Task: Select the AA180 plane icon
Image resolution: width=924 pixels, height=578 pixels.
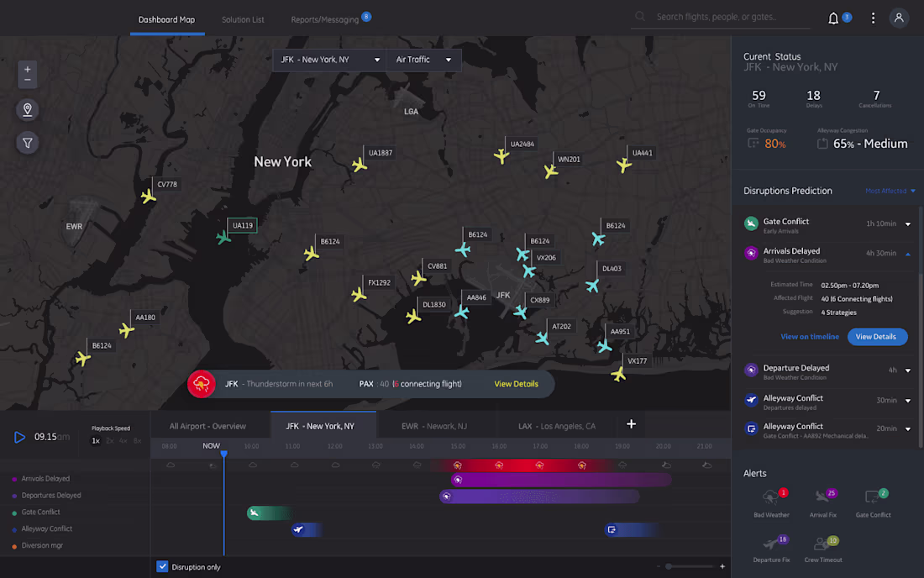Action: [x=127, y=330]
